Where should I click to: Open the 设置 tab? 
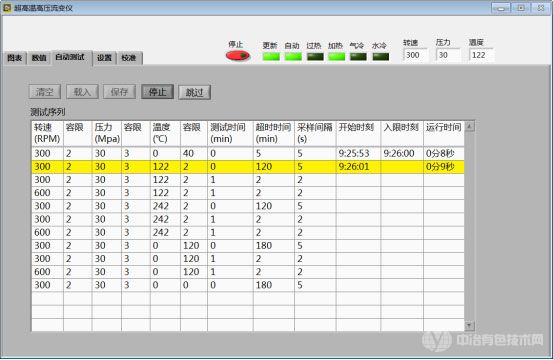point(104,58)
